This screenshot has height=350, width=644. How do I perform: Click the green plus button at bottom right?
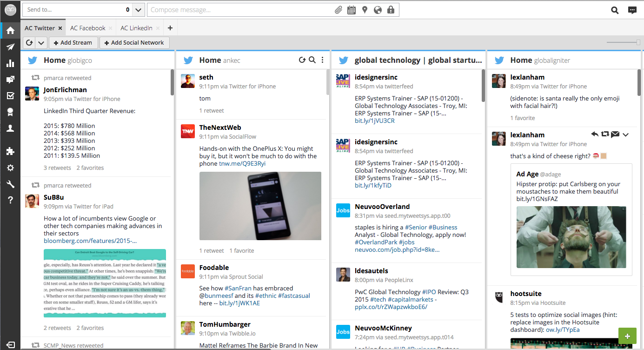(627, 336)
